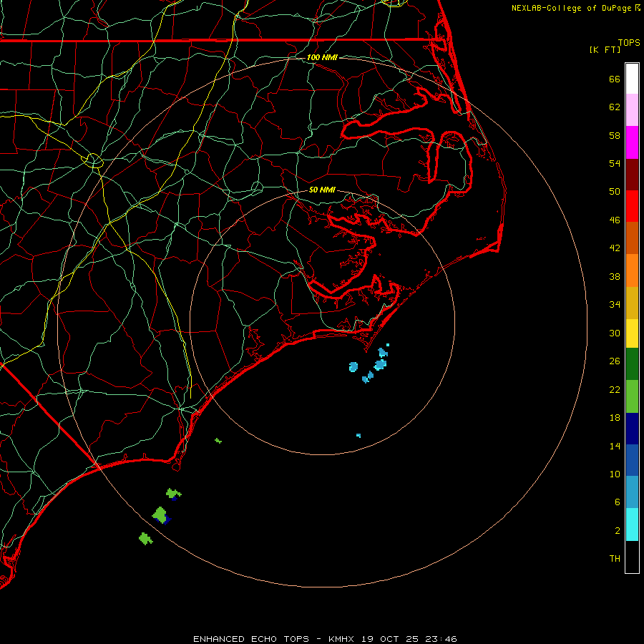Click the Enhanced Echo Tops KMHX timestamp caption
The width and height of the screenshot is (644, 644).
tap(325, 639)
